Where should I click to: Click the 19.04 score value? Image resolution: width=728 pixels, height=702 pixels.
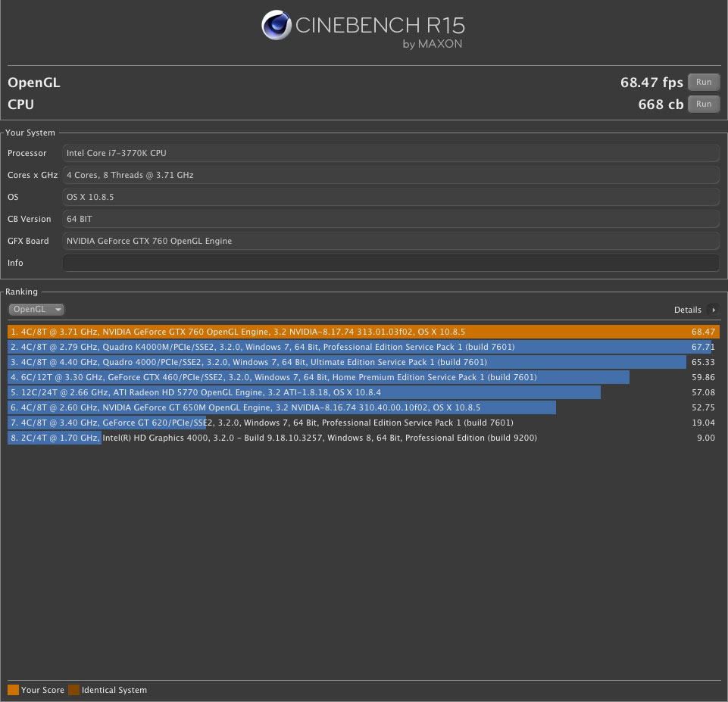point(703,423)
